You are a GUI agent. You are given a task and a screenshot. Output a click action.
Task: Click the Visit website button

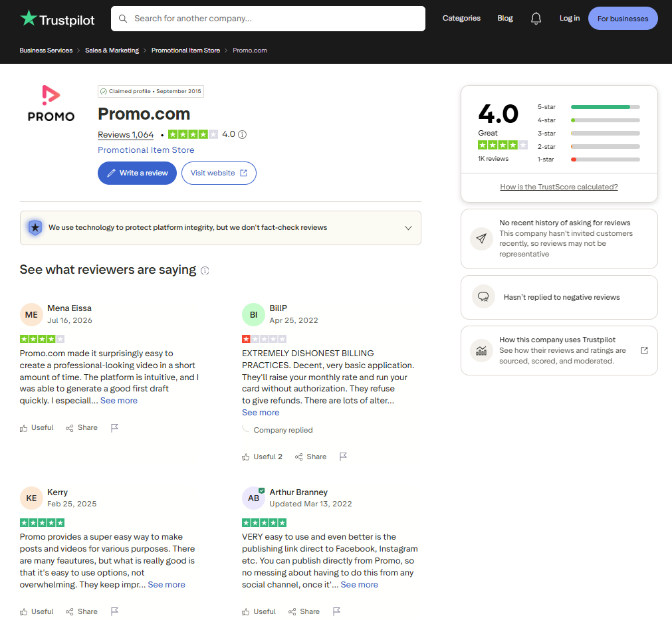coord(219,173)
